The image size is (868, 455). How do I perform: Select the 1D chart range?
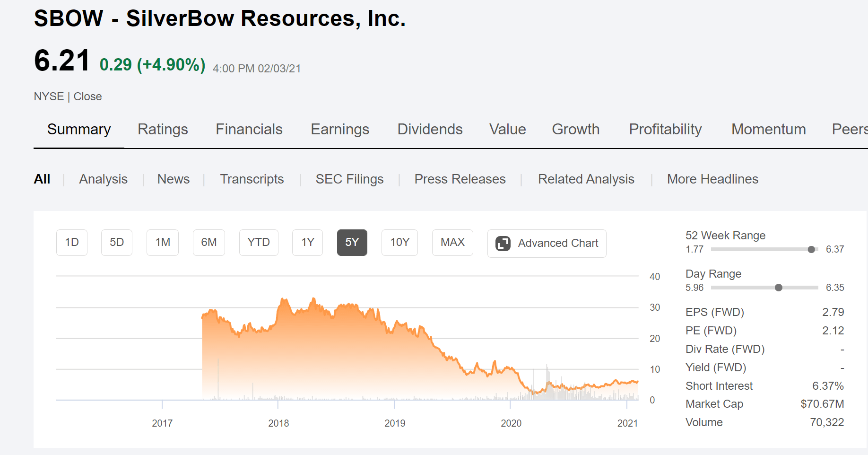pyautogui.click(x=72, y=243)
